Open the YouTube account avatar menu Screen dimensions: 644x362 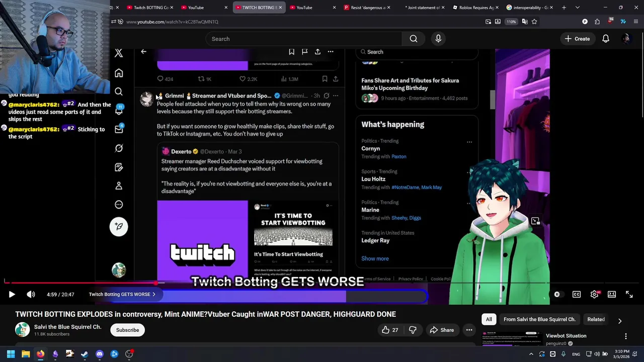[x=626, y=39]
